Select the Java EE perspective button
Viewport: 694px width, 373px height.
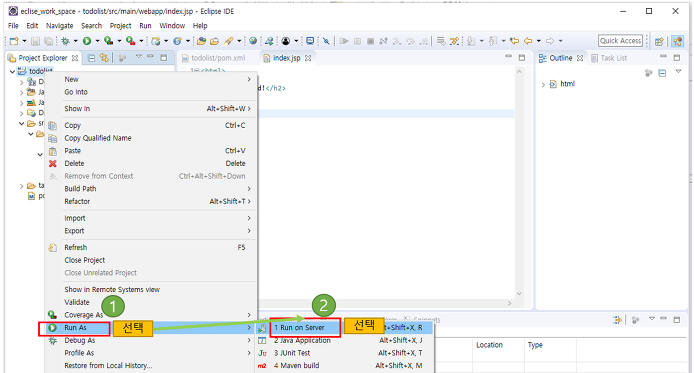pyautogui.click(x=677, y=41)
